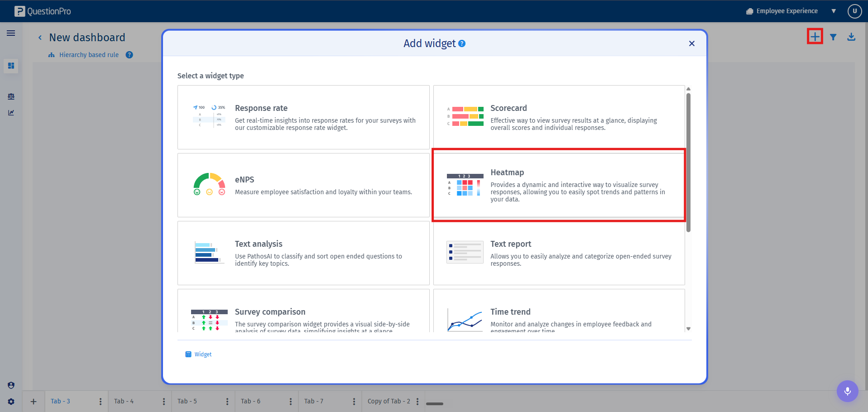Click the Heatmap title
This screenshot has height=412, width=868.
(x=507, y=172)
